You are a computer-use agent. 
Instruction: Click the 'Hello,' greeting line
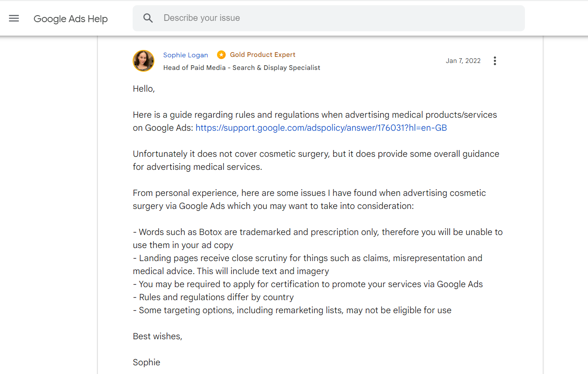click(x=144, y=89)
